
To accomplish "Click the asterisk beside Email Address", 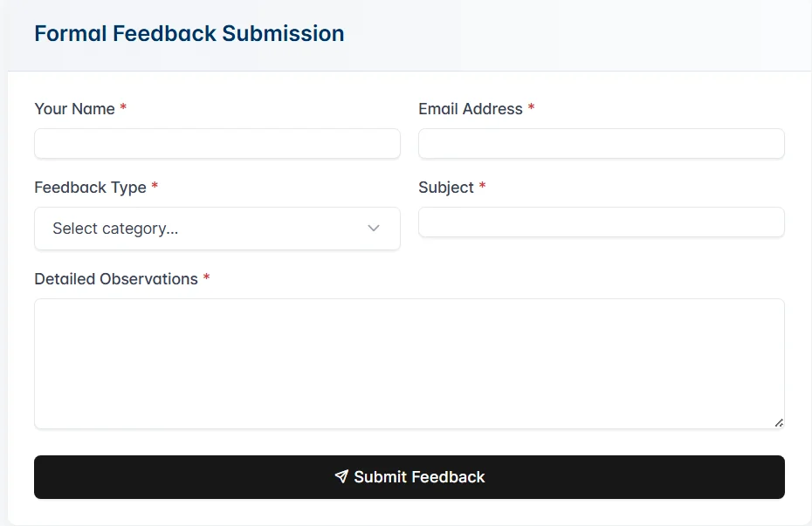I will [531, 107].
